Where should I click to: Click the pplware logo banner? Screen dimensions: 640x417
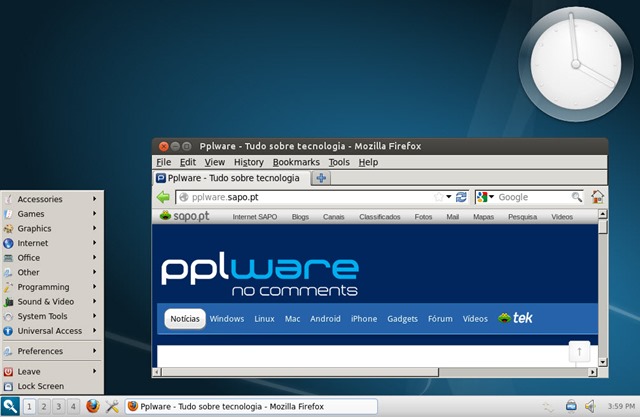(x=260, y=276)
